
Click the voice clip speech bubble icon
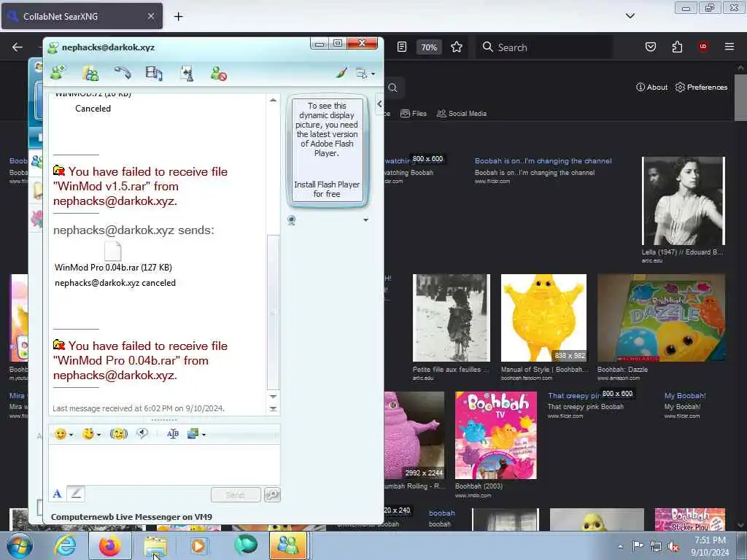click(x=142, y=433)
